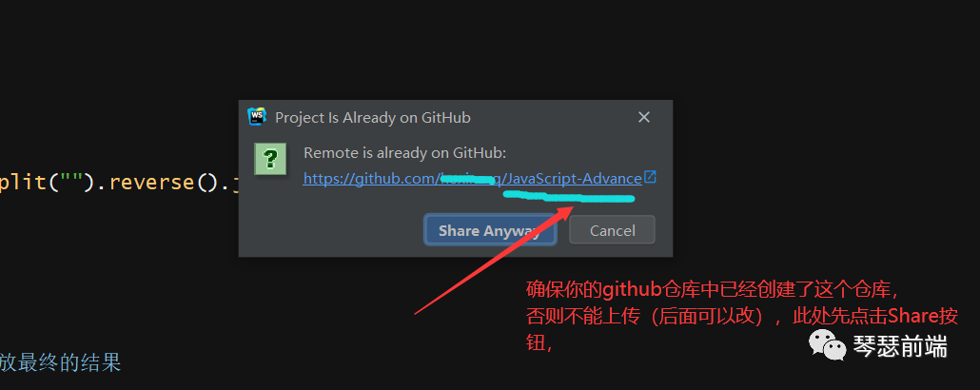Click the Remote is already on GitHub label

405,153
